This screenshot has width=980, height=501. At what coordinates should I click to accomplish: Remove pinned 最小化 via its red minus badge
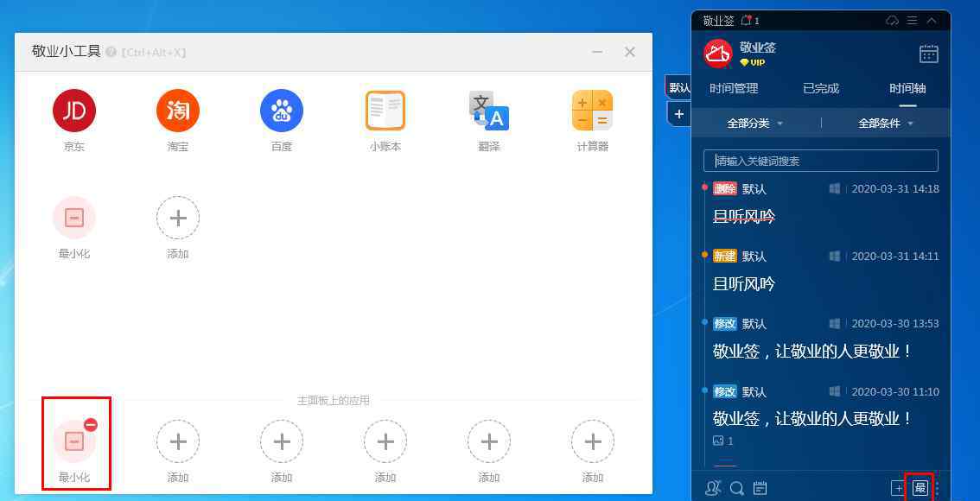click(91, 425)
